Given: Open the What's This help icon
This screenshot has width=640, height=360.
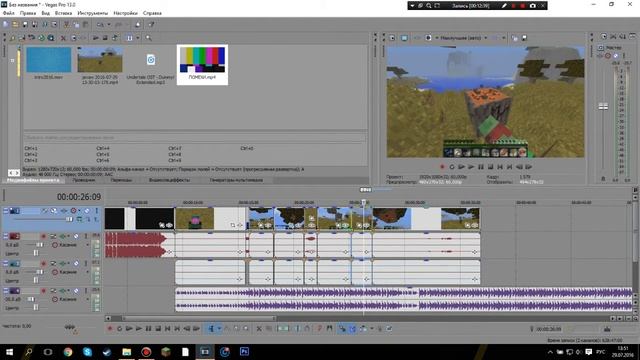Looking at the screenshot, I should tap(151, 24).
